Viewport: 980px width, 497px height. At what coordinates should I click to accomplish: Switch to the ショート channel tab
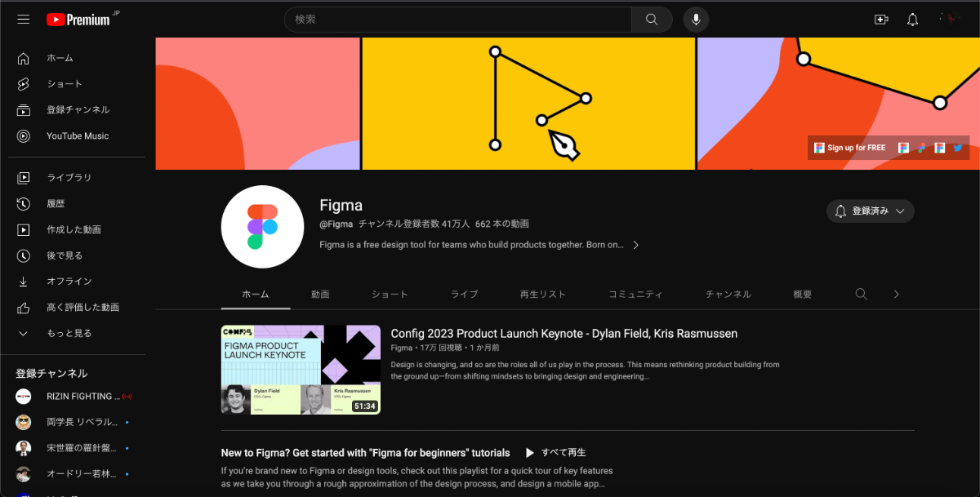click(x=389, y=294)
